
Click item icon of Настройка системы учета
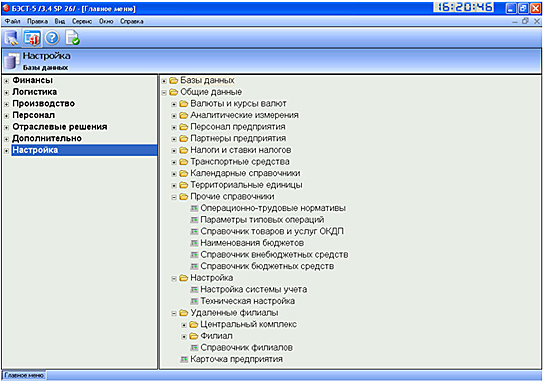[x=194, y=290]
